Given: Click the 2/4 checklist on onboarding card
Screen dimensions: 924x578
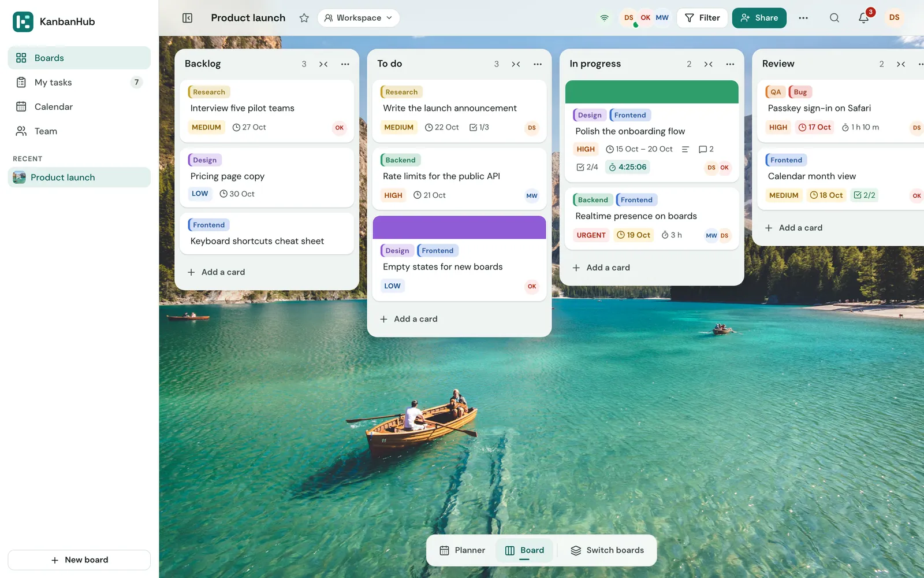Looking at the screenshot, I should 587,167.
